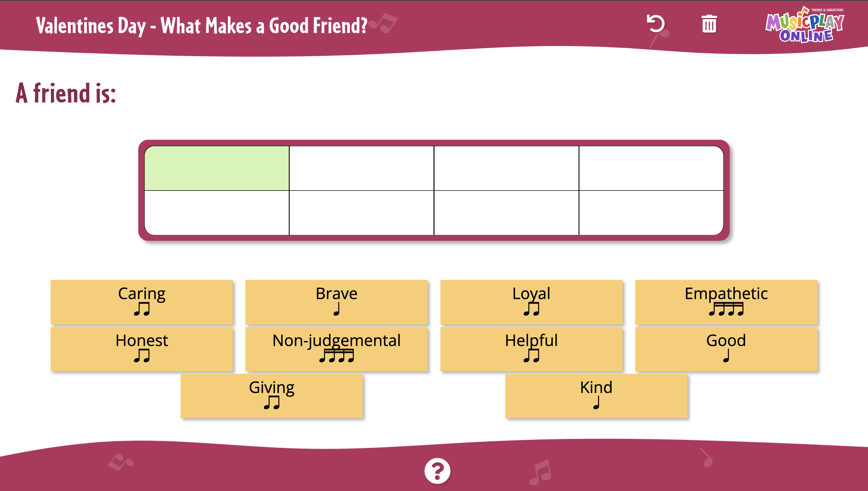Open help via question mark icon

437,471
